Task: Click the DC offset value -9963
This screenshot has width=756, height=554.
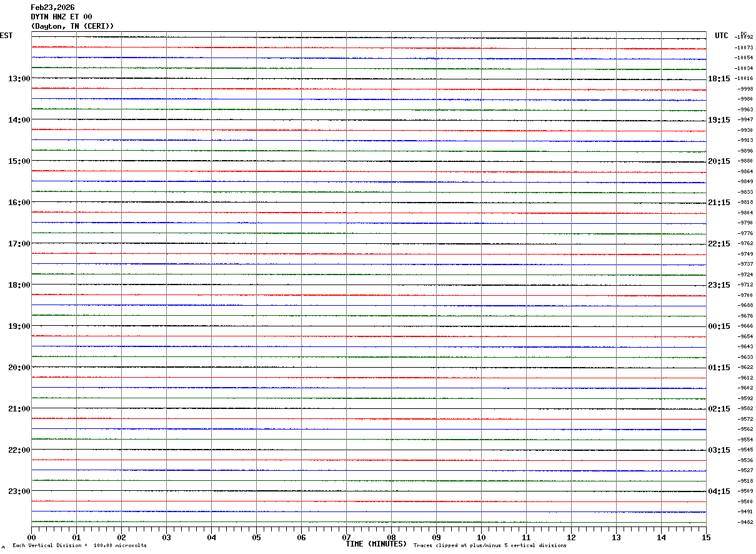Action: pyautogui.click(x=745, y=109)
